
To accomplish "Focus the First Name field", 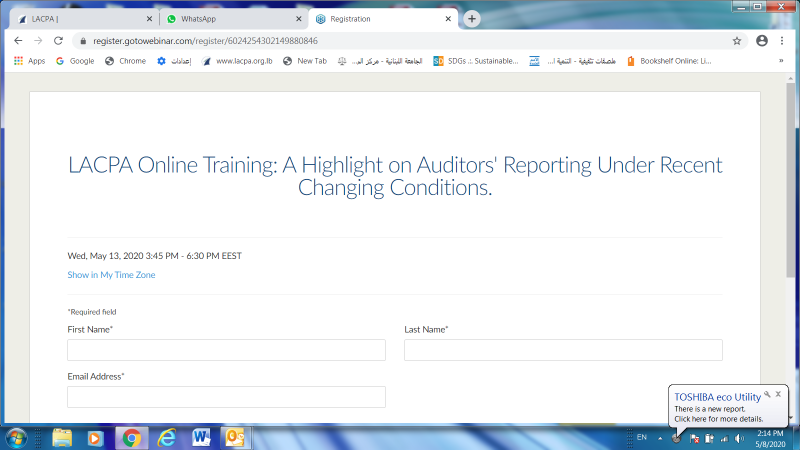I will click(227, 350).
